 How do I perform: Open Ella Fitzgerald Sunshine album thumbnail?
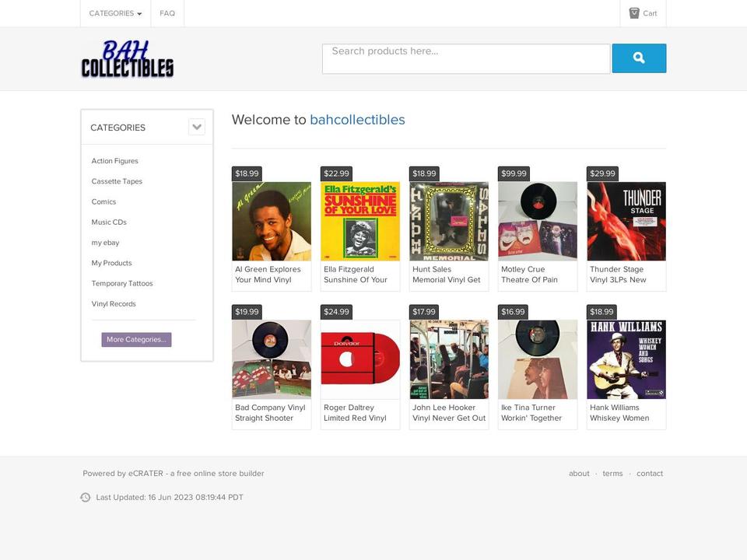(360, 222)
